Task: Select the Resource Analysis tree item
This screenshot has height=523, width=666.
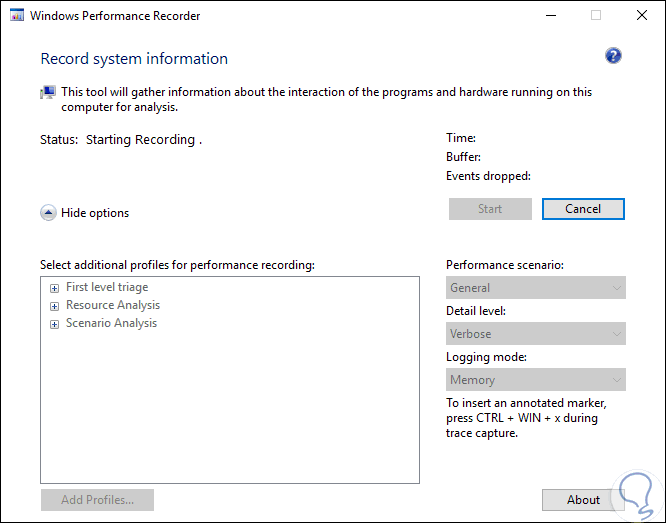Action: [x=113, y=306]
